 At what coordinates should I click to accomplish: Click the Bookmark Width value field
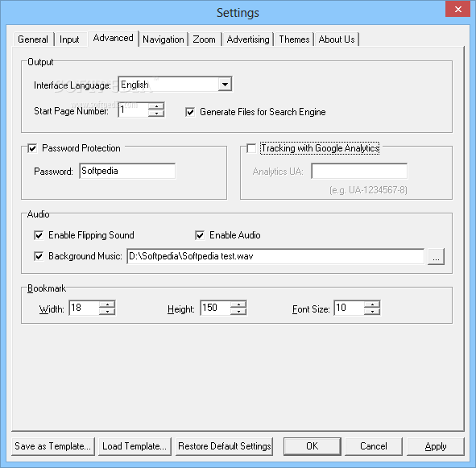click(x=84, y=308)
